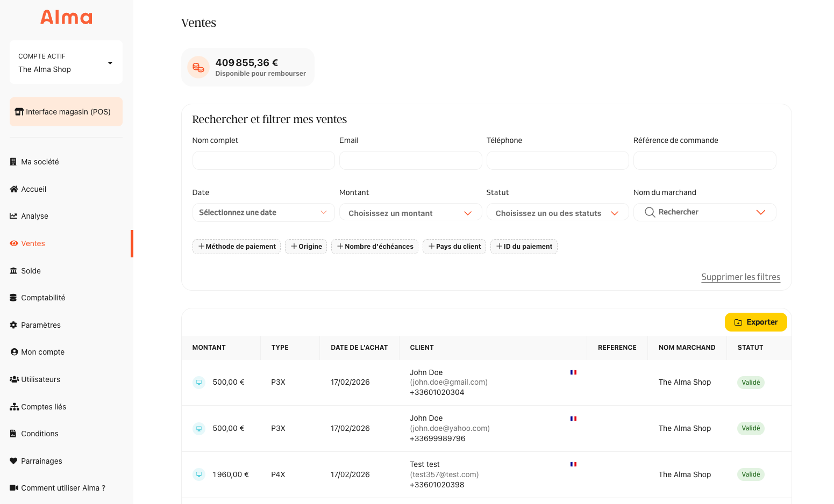Focus the Référence de commande field

704,160
